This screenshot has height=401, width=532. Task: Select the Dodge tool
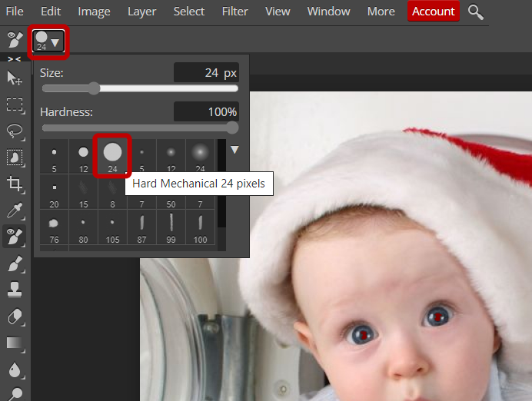15,394
